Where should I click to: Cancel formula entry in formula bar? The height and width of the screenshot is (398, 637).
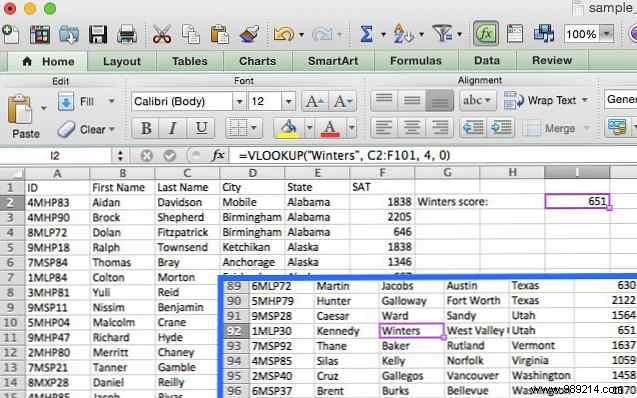[147, 156]
